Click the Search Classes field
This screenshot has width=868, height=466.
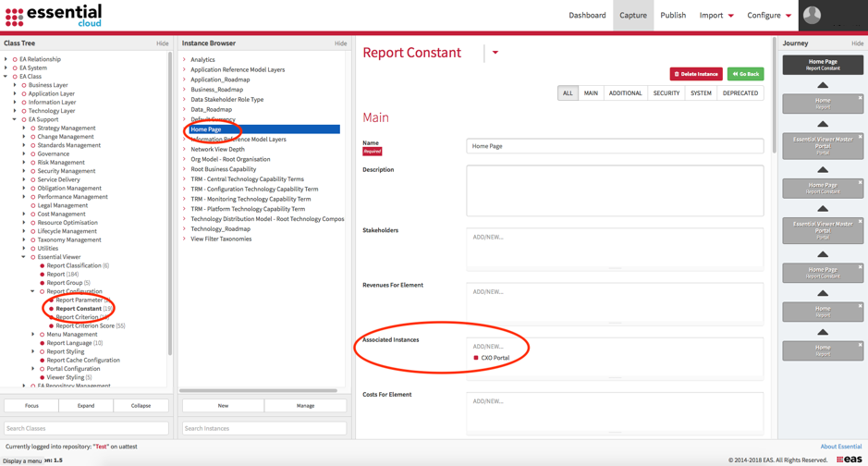pos(86,428)
